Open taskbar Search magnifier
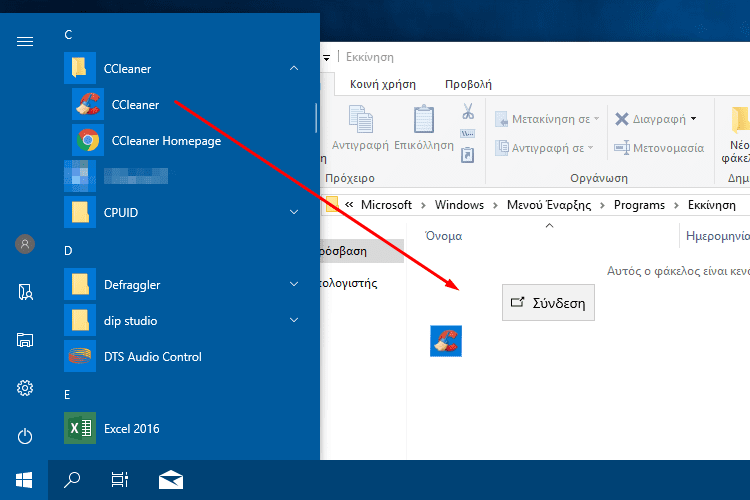750x500 pixels. 72,479
